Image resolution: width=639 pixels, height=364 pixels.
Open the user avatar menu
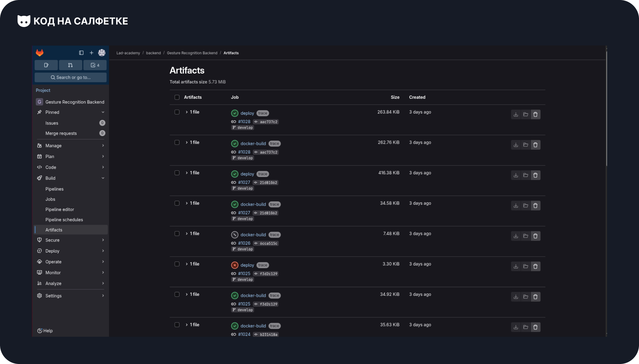tap(102, 53)
